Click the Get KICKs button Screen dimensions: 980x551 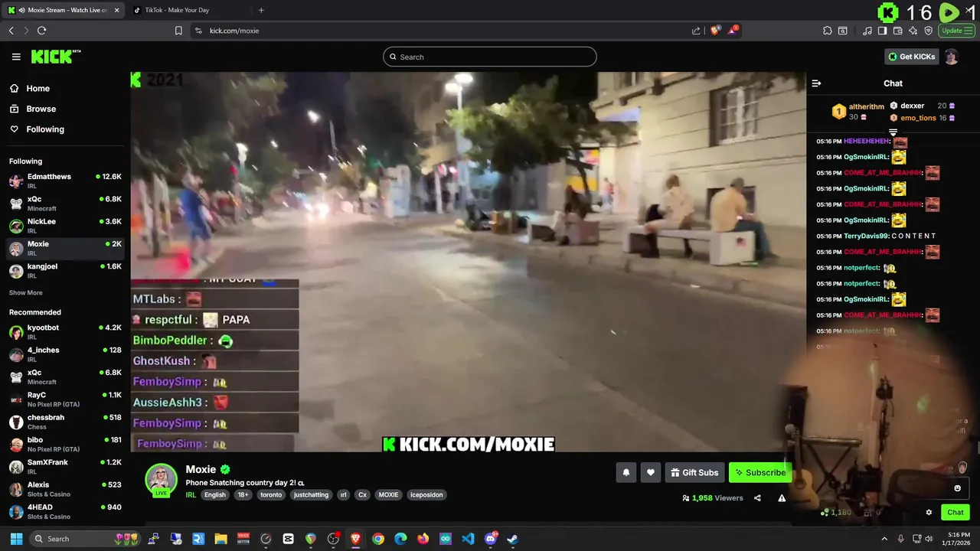pyautogui.click(x=911, y=57)
